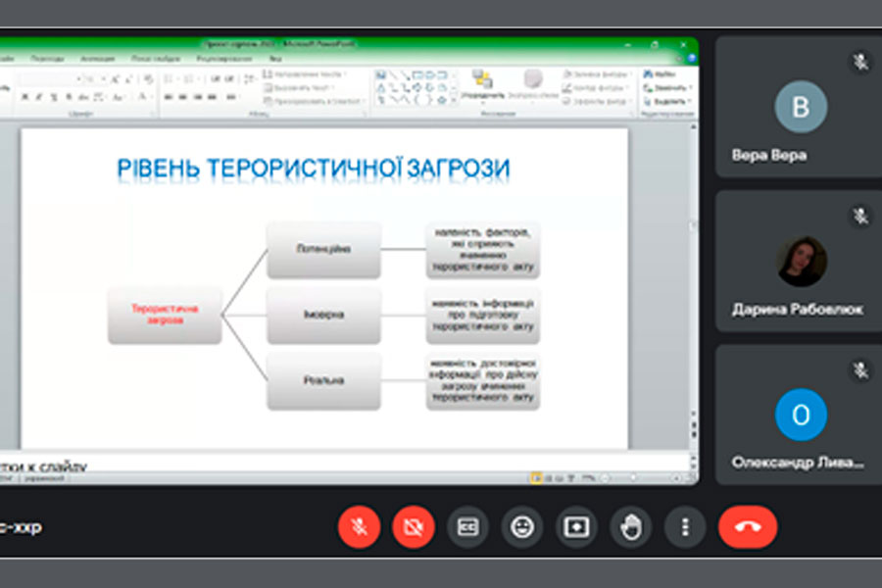Raise your hand in the meeting
This screenshot has height=588, width=882.
click(x=630, y=527)
